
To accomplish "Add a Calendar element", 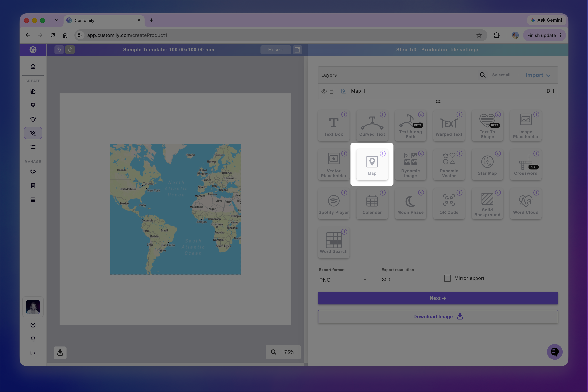I will click(372, 203).
